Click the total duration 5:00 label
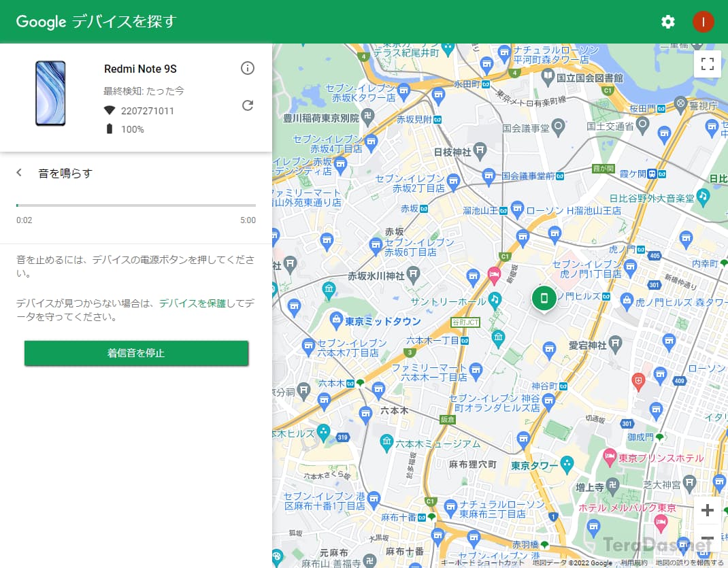 click(248, 220)
